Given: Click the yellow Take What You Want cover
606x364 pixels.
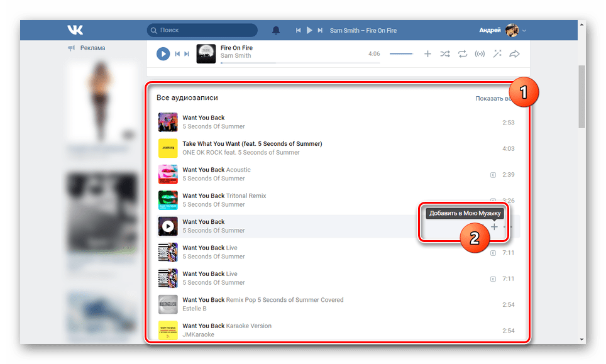Looking at the screenshot, I should tap(168, 148).
